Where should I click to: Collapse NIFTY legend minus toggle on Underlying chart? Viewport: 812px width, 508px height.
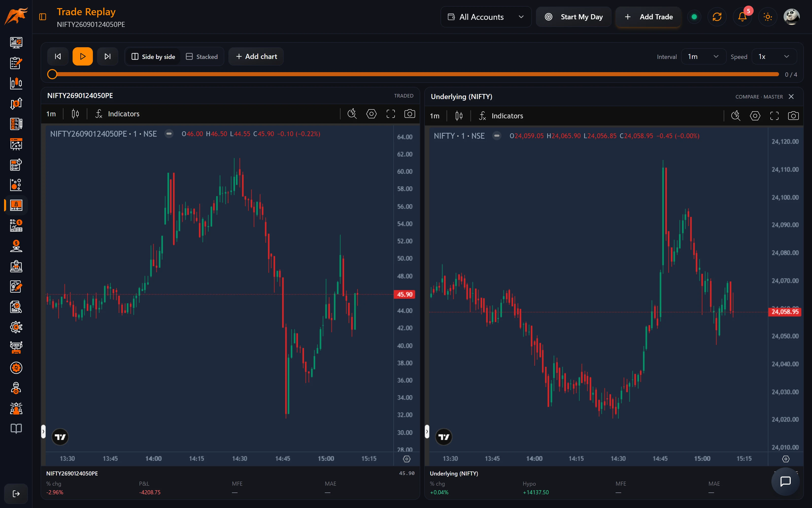(x=497, y=136)
